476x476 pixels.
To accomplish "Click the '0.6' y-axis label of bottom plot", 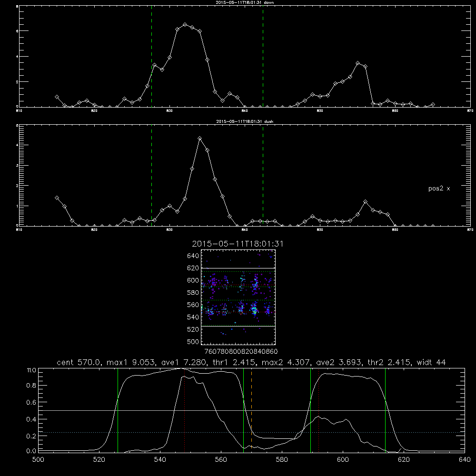I will 31,402.
